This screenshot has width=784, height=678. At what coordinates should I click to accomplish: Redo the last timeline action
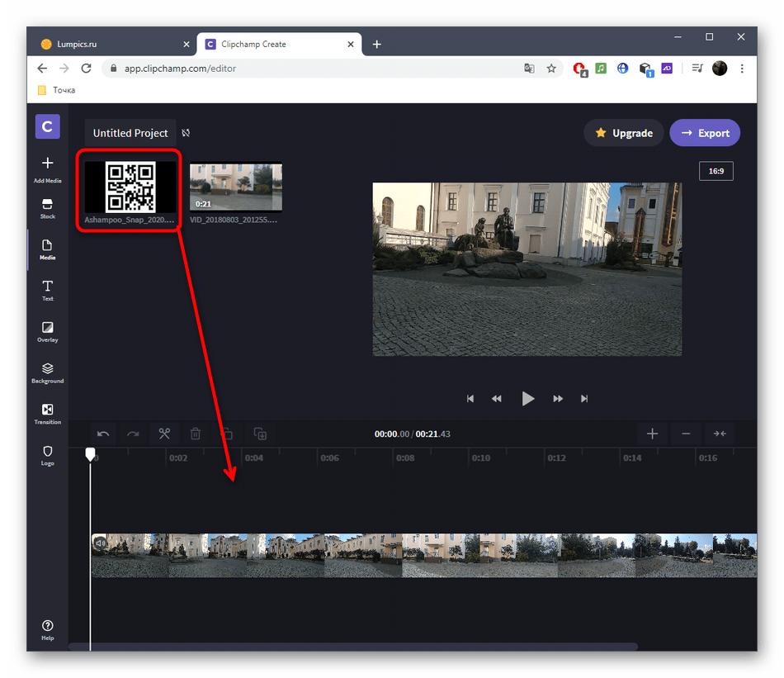tap(133, 434)
